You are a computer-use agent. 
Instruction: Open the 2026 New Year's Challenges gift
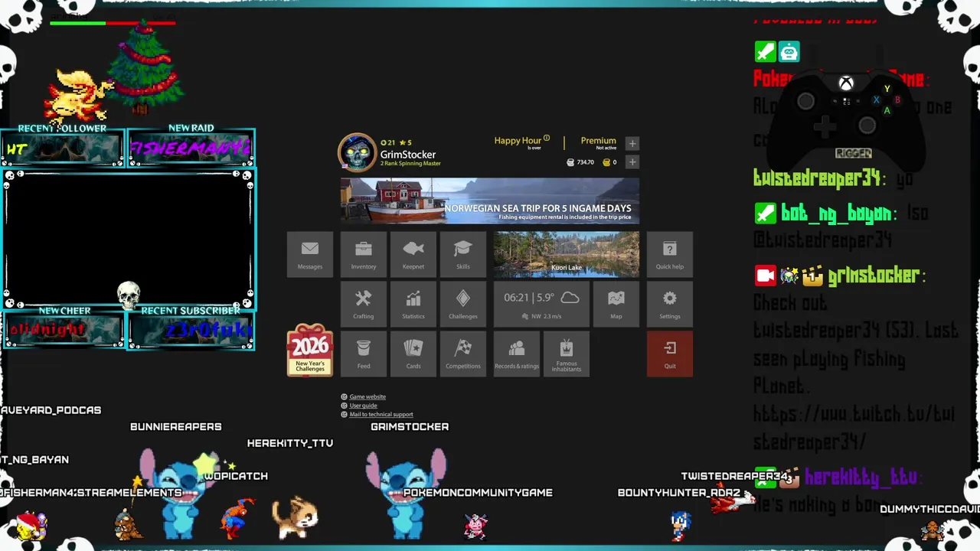coord(310,350)
